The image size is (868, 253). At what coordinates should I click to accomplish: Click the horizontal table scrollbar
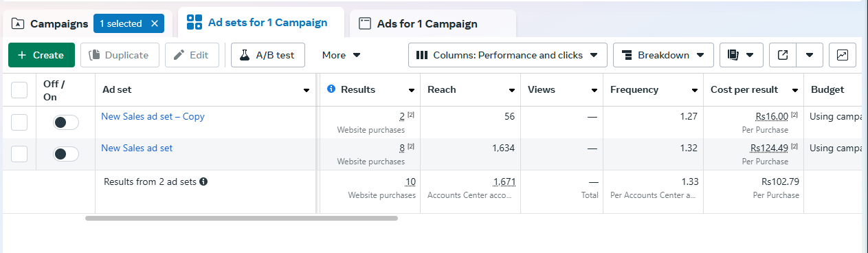coord(241,219)
